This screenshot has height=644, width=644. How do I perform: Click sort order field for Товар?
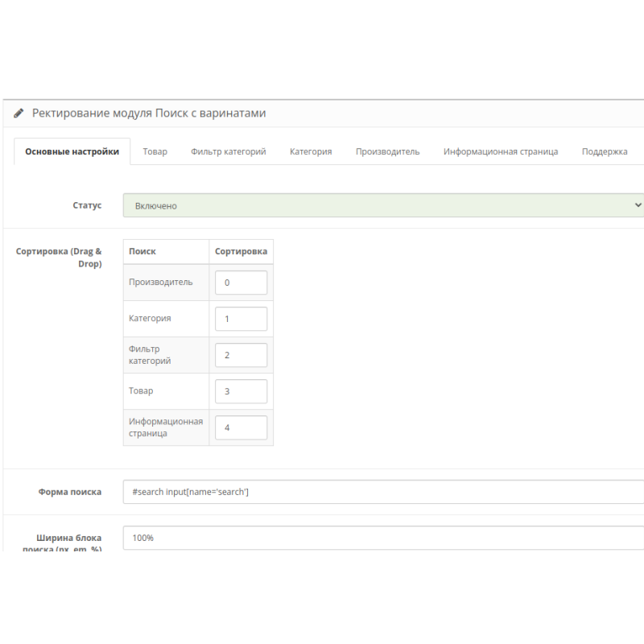(x=241, y=391)
